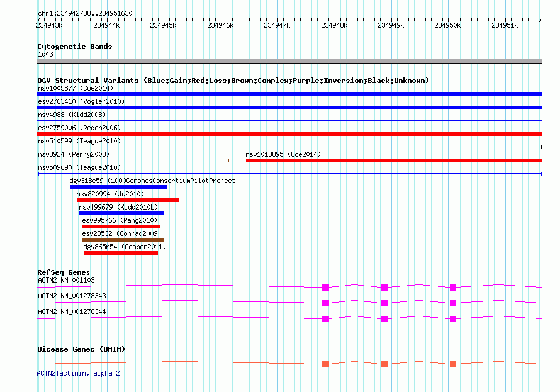Select middle orange exon in OMIM track
560x392 pixels.
point(384,364)
